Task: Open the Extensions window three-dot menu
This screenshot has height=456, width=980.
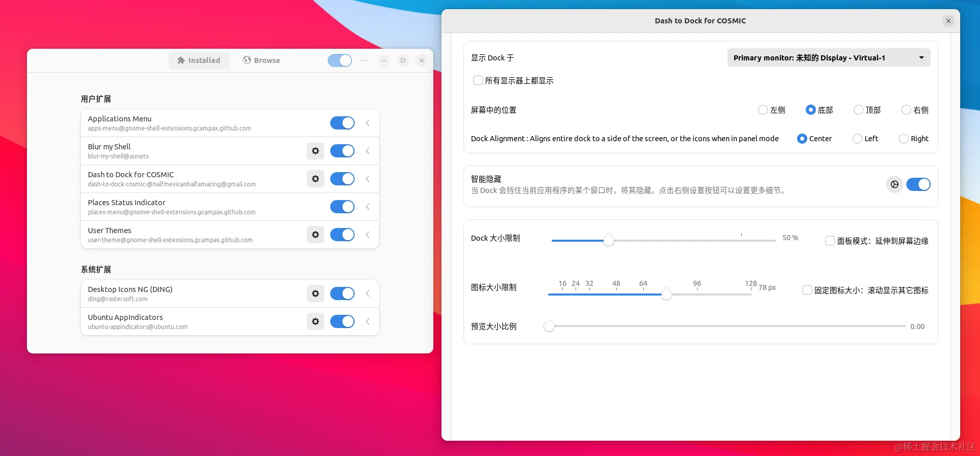Action: (364, 60)
